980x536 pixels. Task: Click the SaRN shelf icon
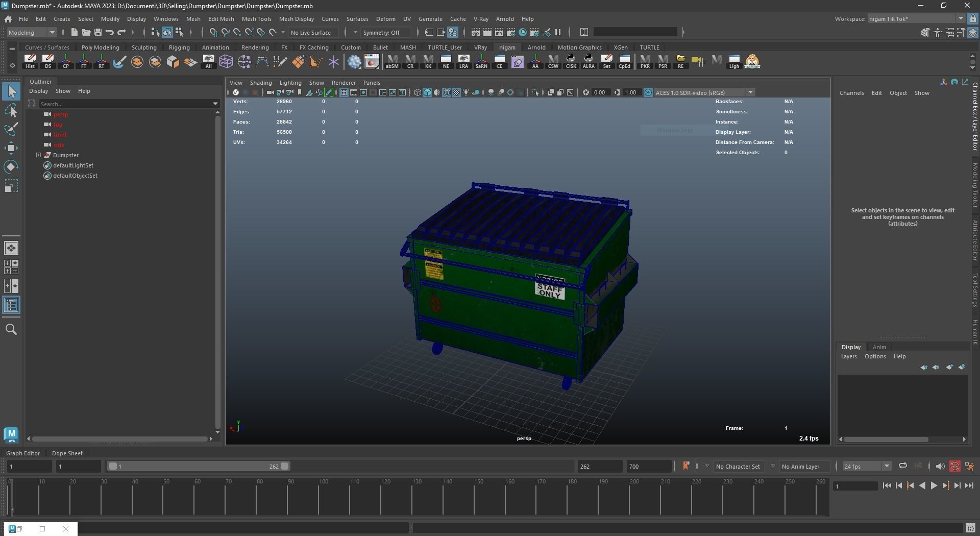(x=481, y=62)
